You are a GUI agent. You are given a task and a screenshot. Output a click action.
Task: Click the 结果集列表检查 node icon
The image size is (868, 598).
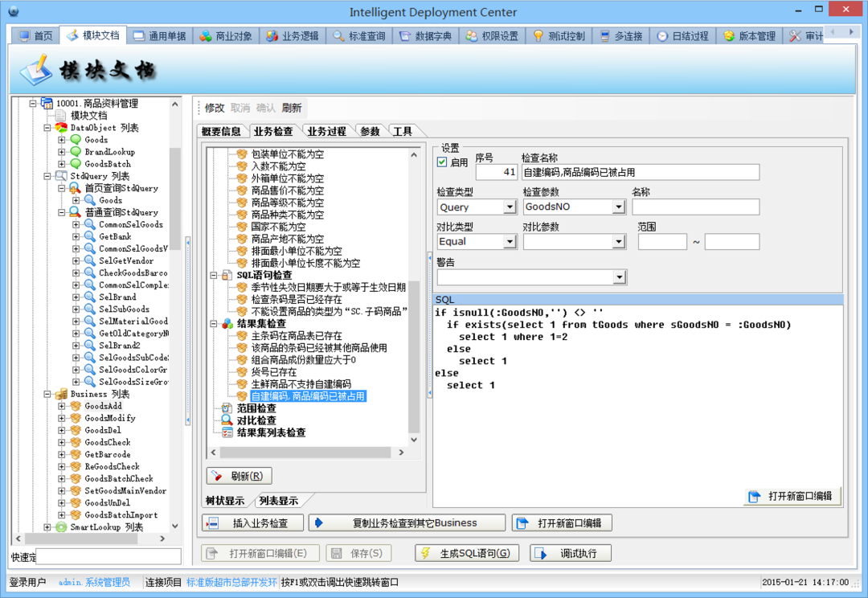tap(227, 433)
